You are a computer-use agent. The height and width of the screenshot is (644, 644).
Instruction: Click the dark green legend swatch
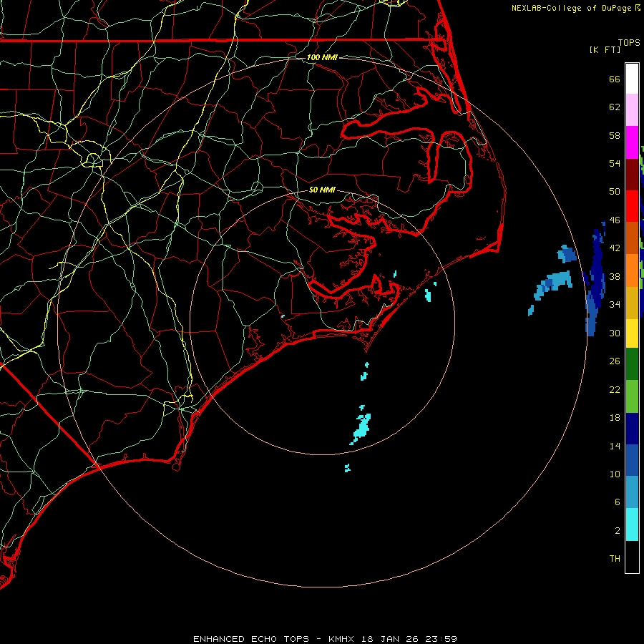point(632,364)
